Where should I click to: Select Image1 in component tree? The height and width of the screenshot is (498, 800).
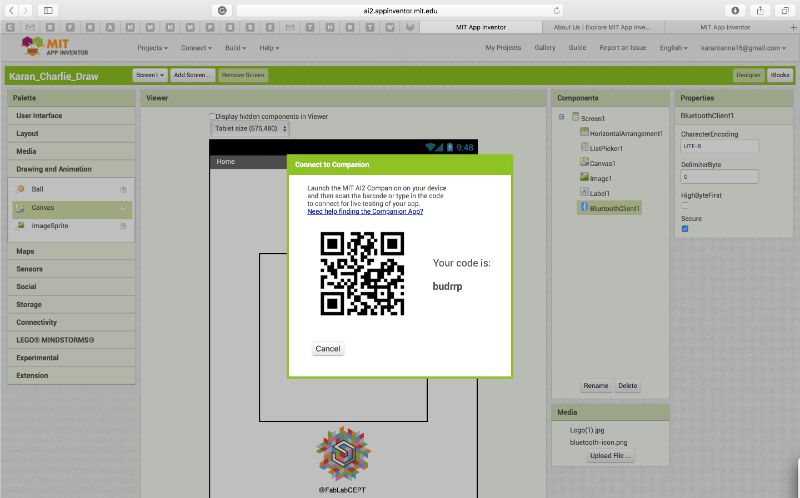pos(596,178)
